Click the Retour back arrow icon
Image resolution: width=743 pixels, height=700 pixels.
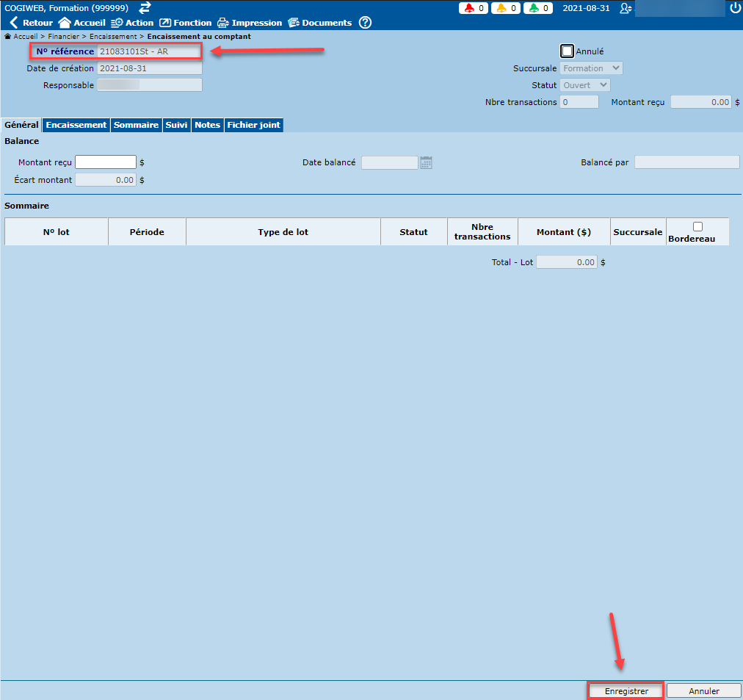click(x=14, y=23)
